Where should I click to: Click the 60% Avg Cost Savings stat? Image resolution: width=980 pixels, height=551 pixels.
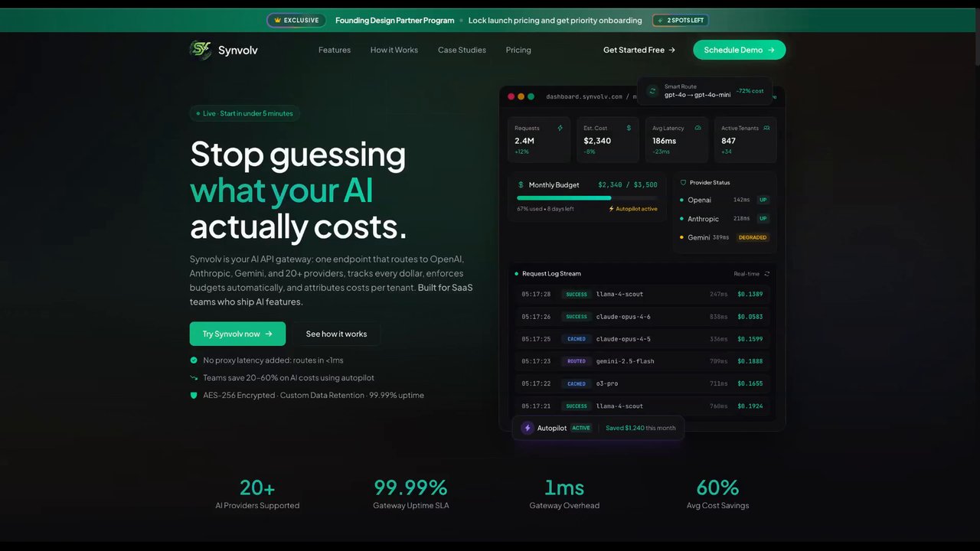(717, 494)
